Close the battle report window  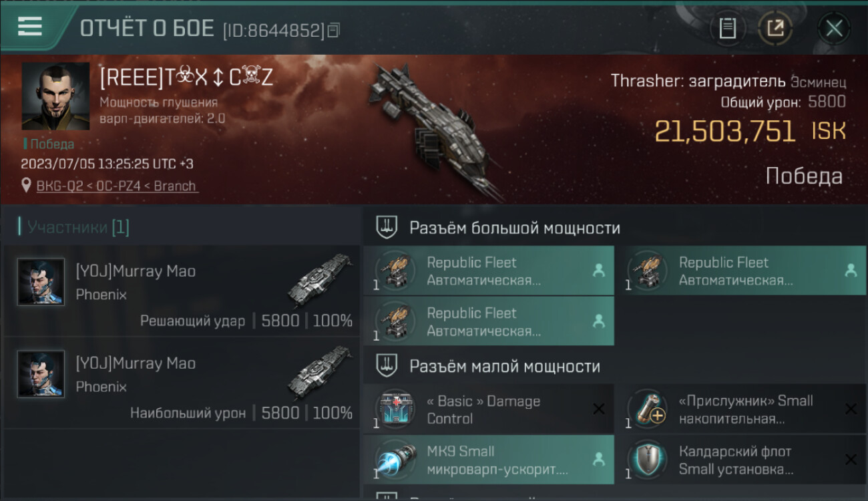pos(834,28)
